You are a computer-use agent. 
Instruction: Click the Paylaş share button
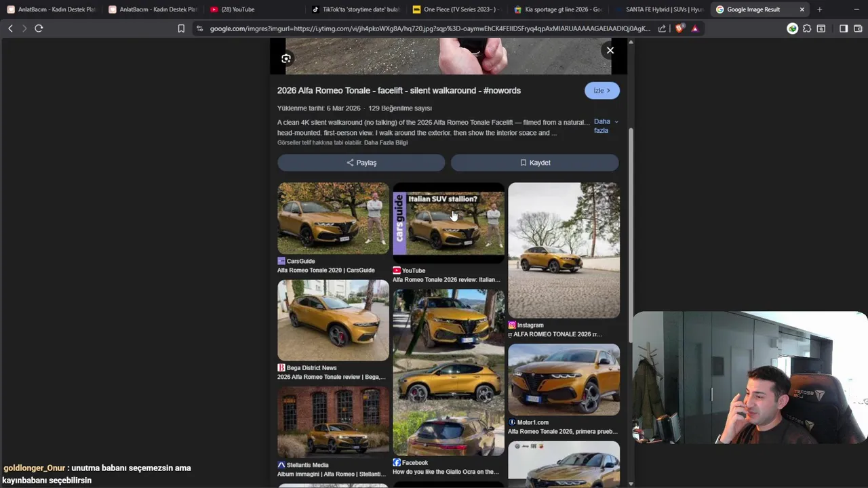(361, 163)
